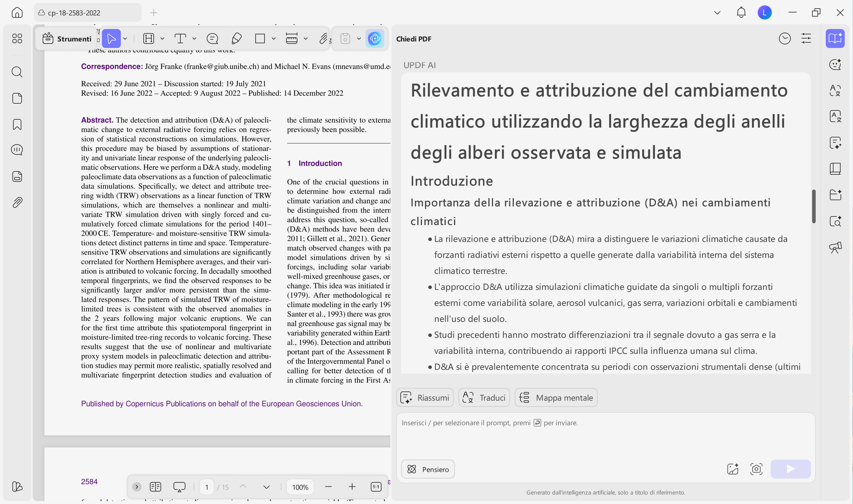Open the megaphone announcement icon
The image size is (853, 504).
click(x=835, y=248)
